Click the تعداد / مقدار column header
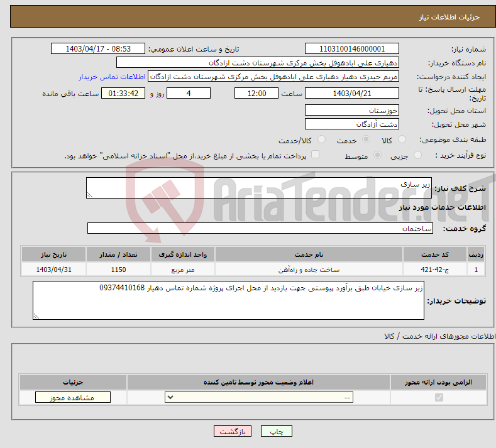 [x=118, y=254]
